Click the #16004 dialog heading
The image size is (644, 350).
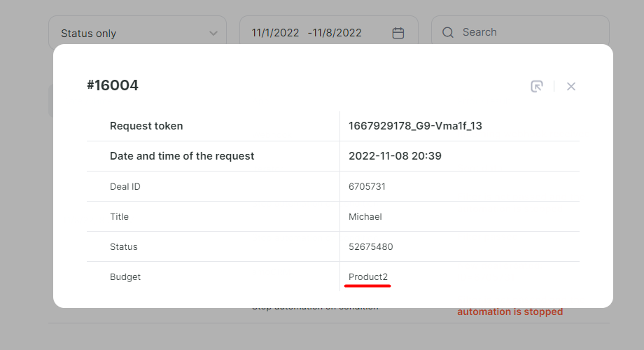tap(113, 85)
